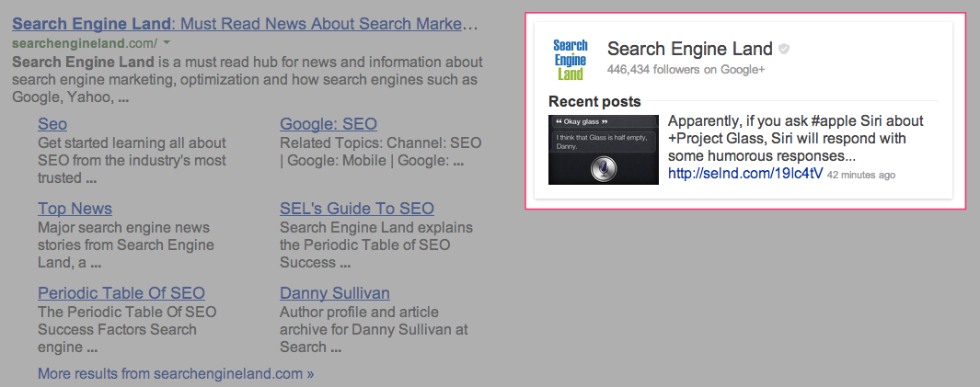The width and height of the screenshot is (980, 387).
Task: Open the Seo sitelink
Action: click(x=52, y=123)
